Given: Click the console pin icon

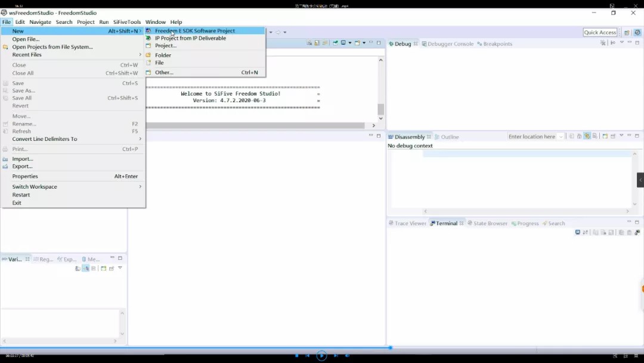Looking at the screenshot, I should pos(335,43).
